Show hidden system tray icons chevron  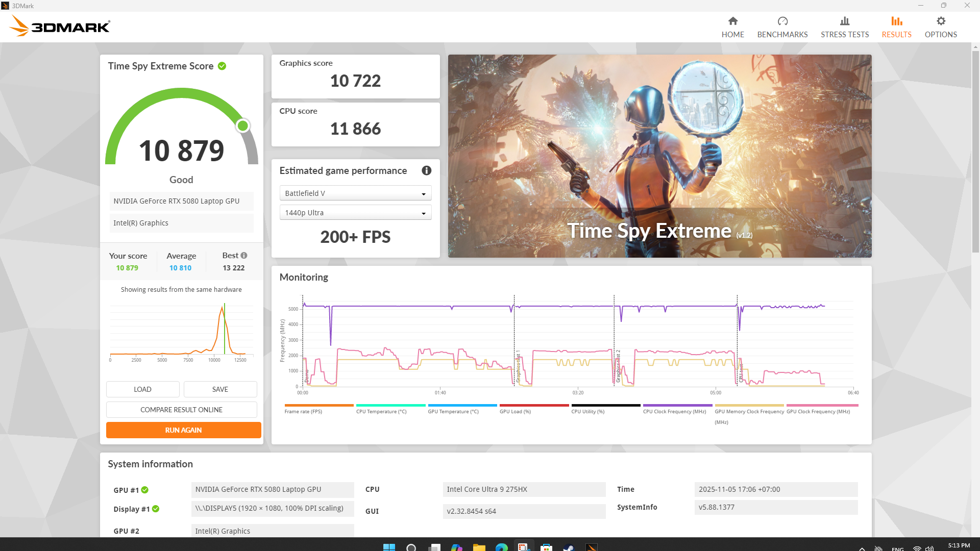click(862, 548)
